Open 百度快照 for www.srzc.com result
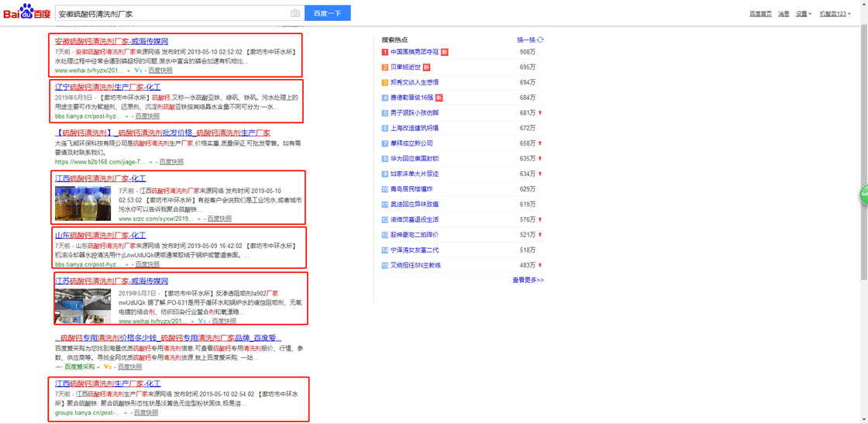This screenshot has height=424, width=868. (x=220, y=219)
